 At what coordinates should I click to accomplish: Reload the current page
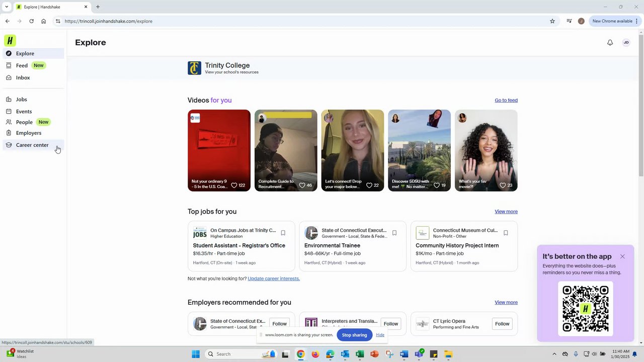click(x=31, y=21)
